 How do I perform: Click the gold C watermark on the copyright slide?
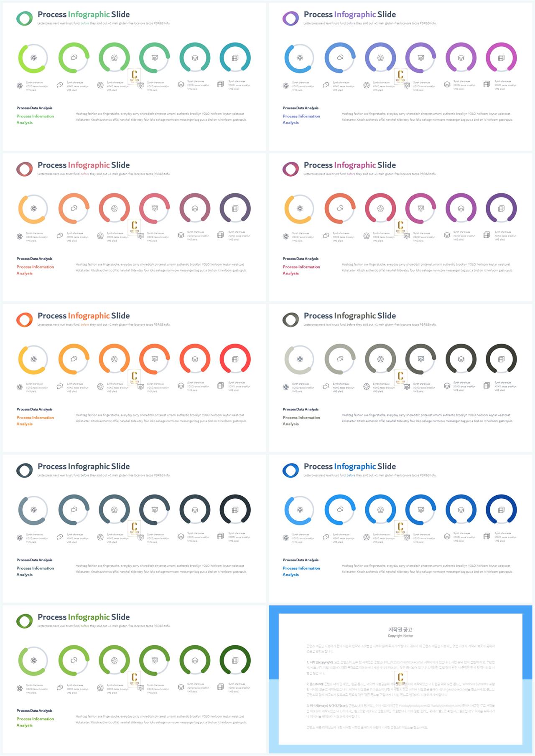tap(400, 677)
